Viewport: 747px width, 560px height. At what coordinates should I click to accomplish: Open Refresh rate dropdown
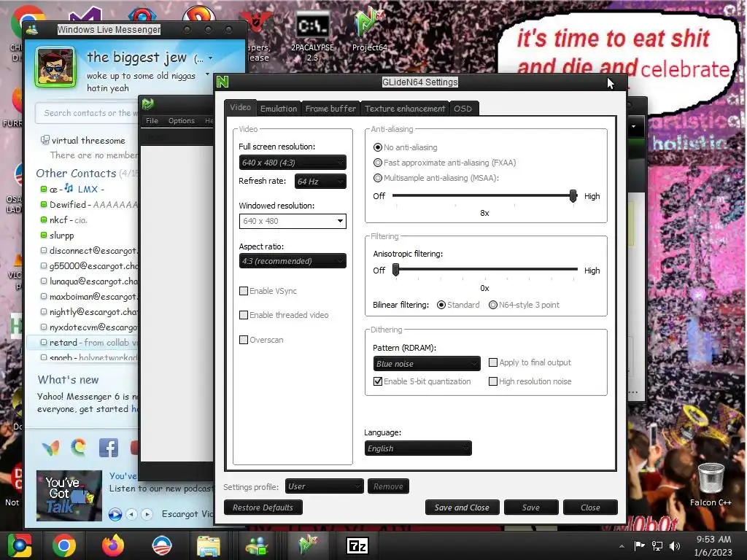coord(320,182)
